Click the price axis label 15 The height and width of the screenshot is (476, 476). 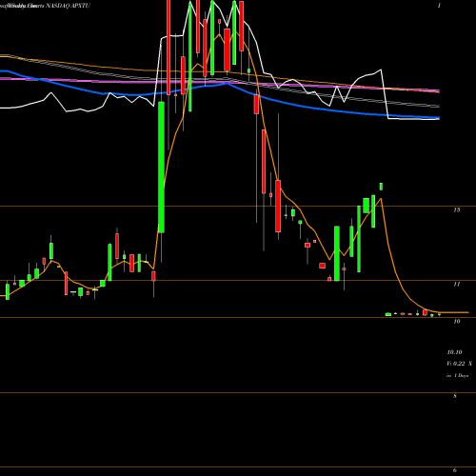pos(457,209)
